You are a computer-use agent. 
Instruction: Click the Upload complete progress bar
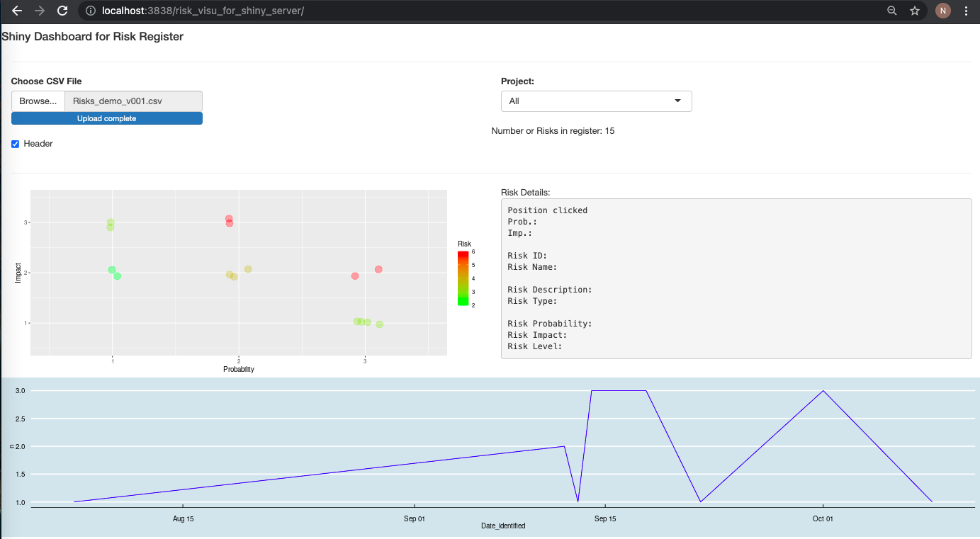coord(106,118)
